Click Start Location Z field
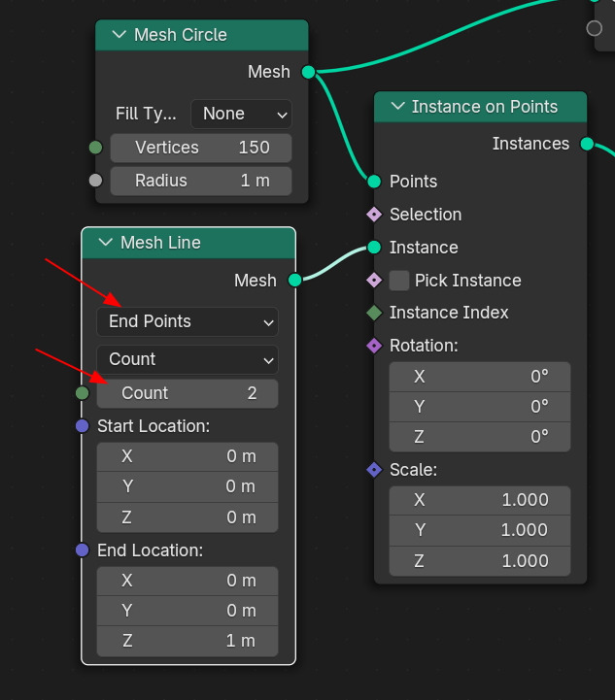The height and width of the screenshot is (700, 615). point(188,517)
